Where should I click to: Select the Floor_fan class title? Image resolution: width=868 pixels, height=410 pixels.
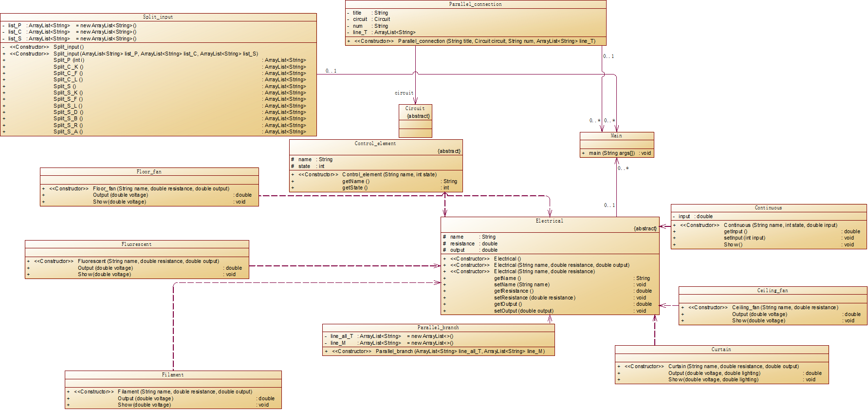[x=149, y=172]
